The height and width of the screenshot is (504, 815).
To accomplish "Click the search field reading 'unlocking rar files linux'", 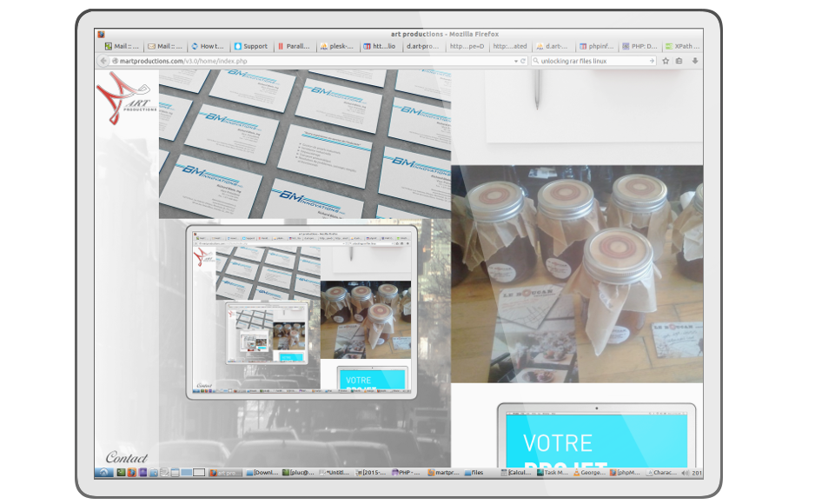I will pos(591,61).
